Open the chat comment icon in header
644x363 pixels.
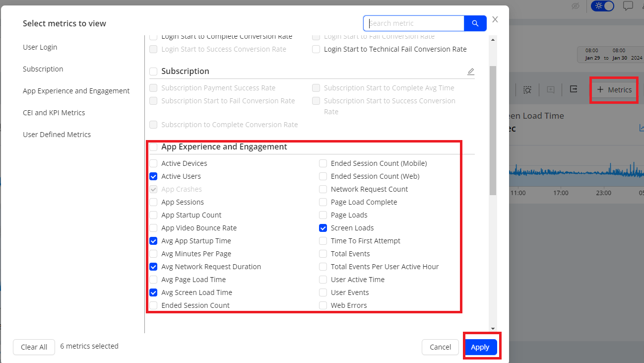pos(628,6)
